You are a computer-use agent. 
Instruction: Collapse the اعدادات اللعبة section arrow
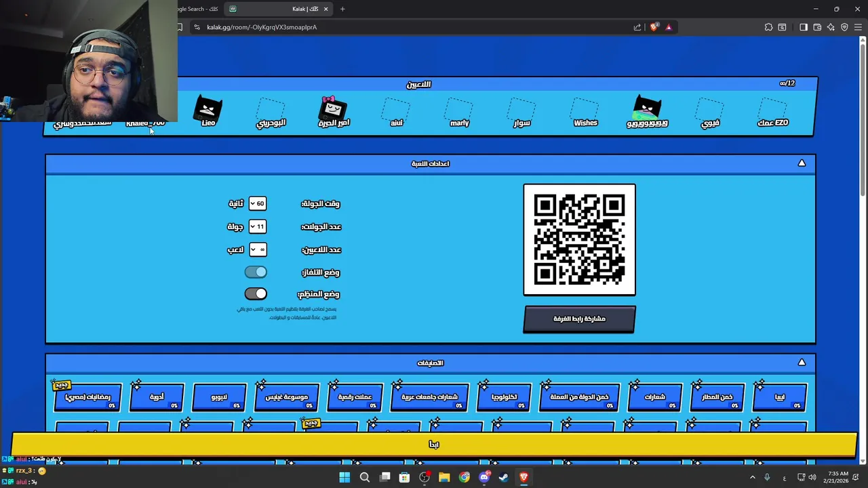pos(802,163)
